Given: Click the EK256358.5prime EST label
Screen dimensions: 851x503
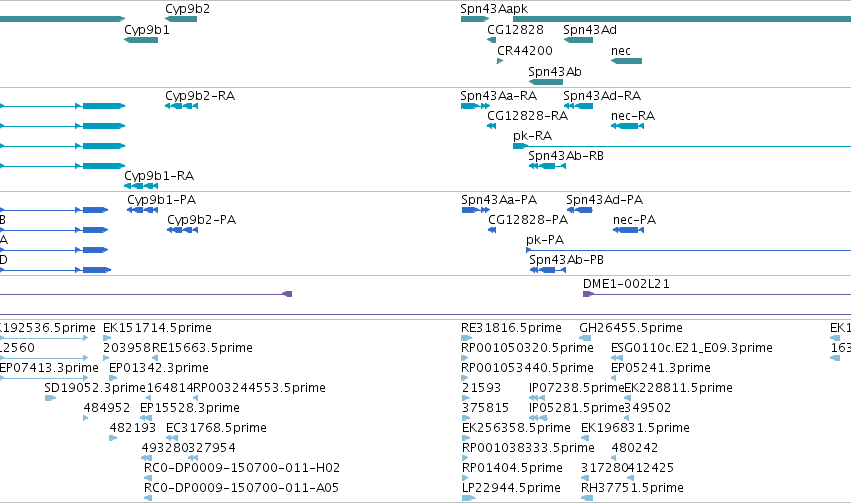Looking at the screenshot, I should click(516, 428).
